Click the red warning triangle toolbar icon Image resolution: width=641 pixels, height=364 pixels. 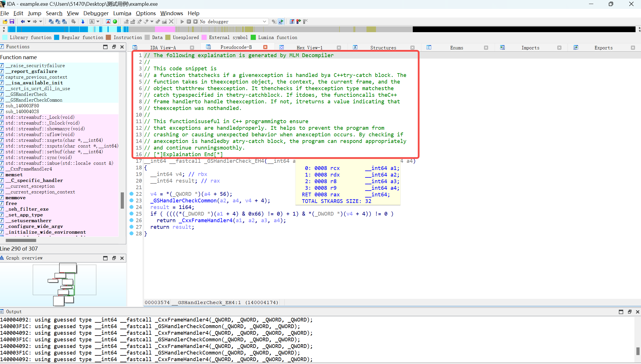[x=108, y=22]
